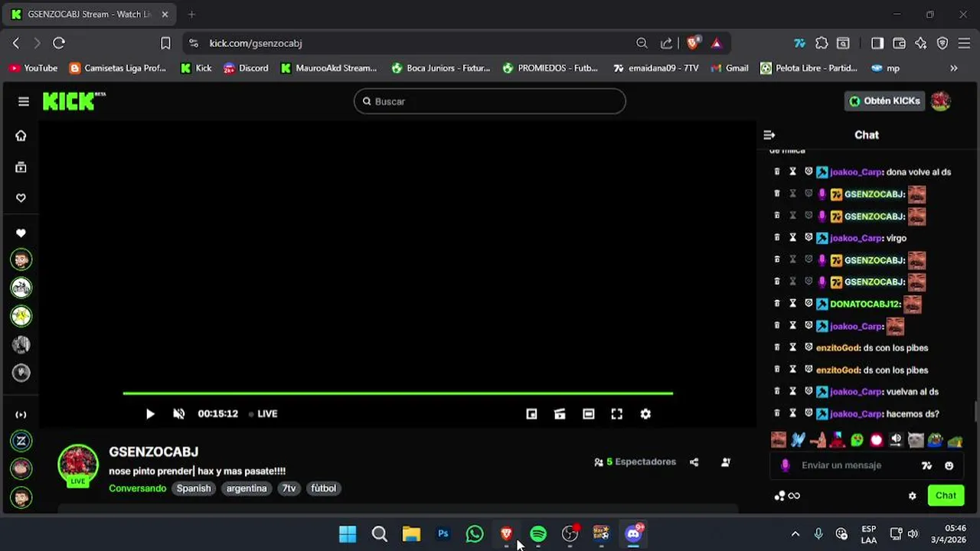Viewport: 980px width, 551px height.
Task: Insert the speaker quick emote
Action: pyautogui.click(x=896, y=440)
